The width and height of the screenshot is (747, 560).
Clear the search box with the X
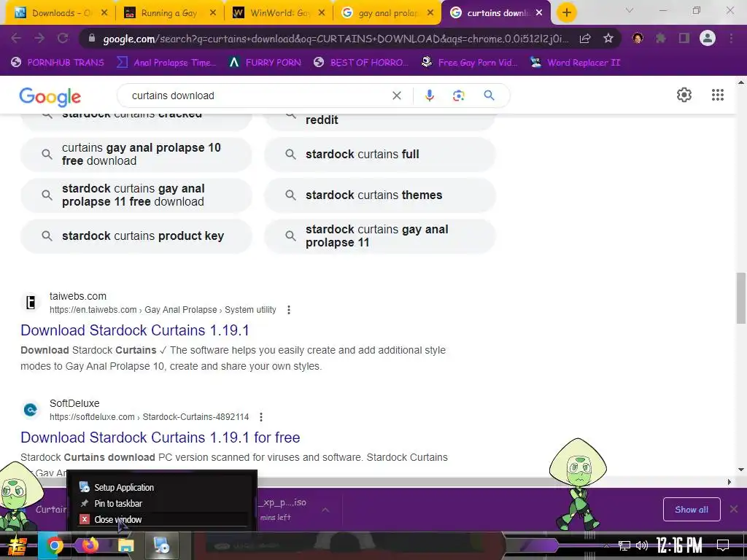(x=396, y=96)
